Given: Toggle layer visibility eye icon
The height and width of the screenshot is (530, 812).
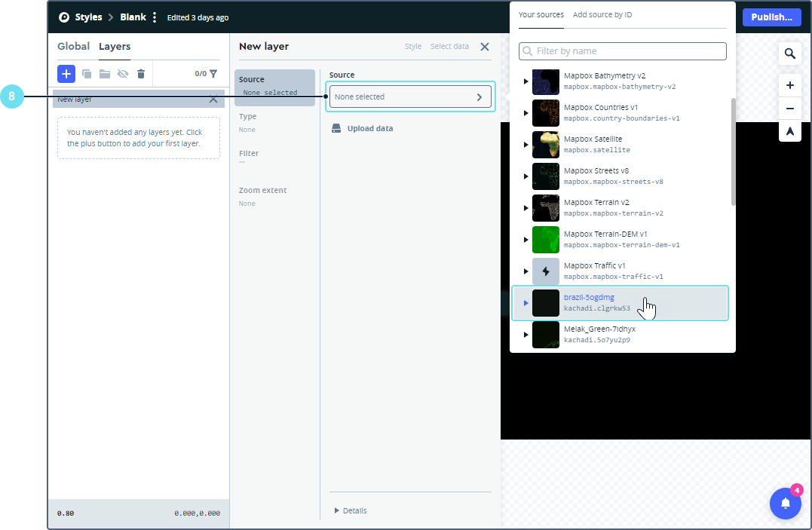Looking at the screenshot, I should click(123, 74).
